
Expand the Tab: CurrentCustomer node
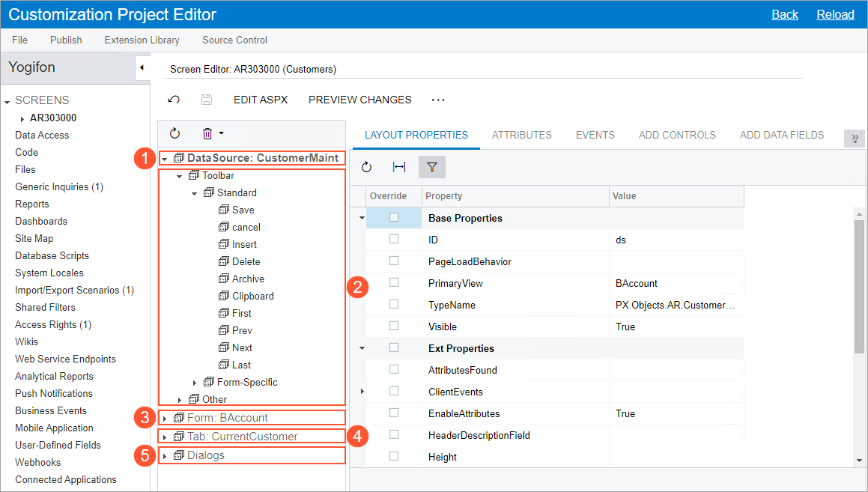coord(165,437)
